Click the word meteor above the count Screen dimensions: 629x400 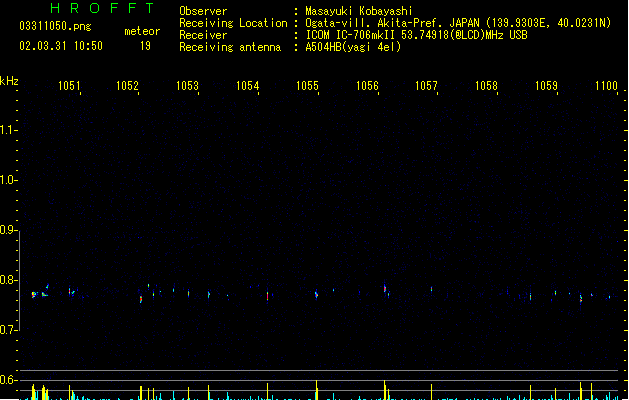click(142, 31)
